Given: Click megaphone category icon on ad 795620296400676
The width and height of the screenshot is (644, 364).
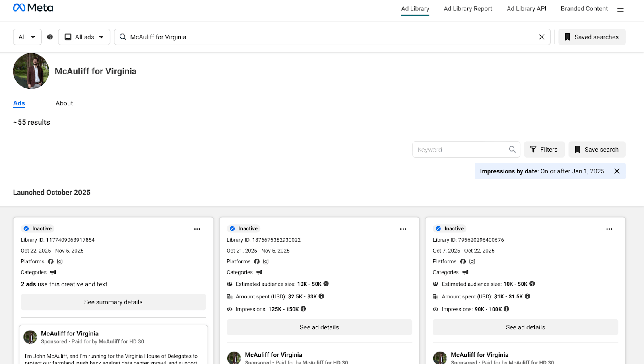Looking at the screenshot, I should [465, 272].
